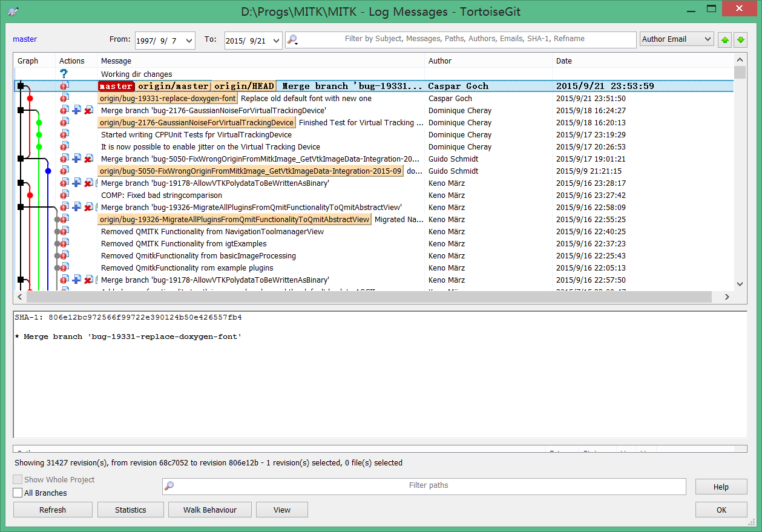This screenshot has width=762, height=532.
Task: Click the log list vertical scrollbar thumb
Action: pos(740,73)
